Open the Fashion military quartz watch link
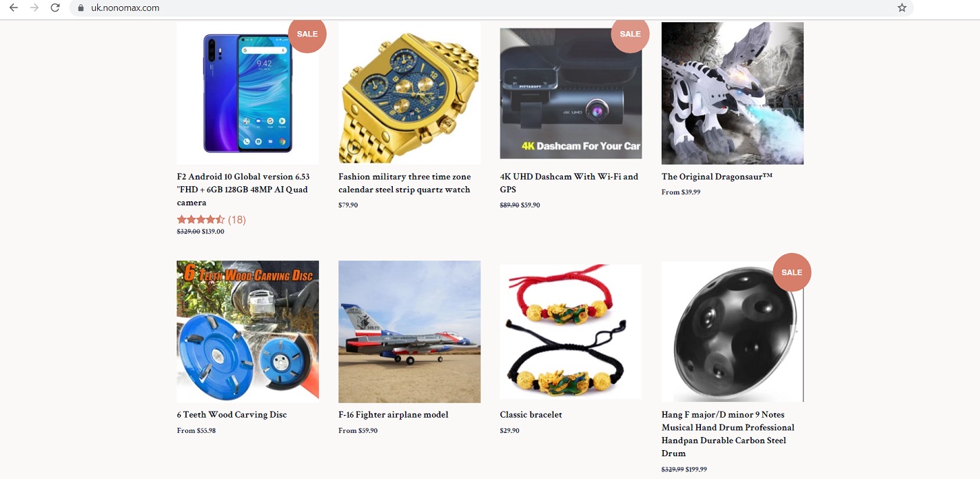This screenshot has height=479, width=980. pyautogui.click(x=405, y=183)
